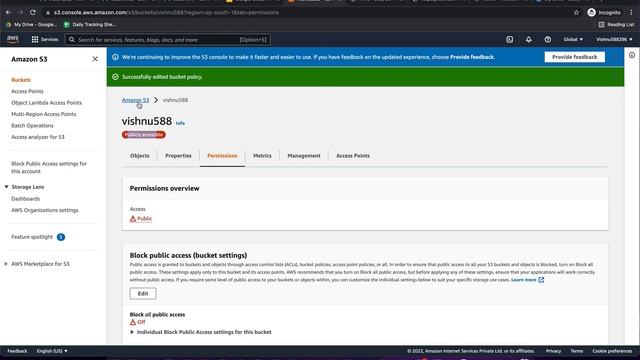Reload the page with refresh icon

coord(33,12)
